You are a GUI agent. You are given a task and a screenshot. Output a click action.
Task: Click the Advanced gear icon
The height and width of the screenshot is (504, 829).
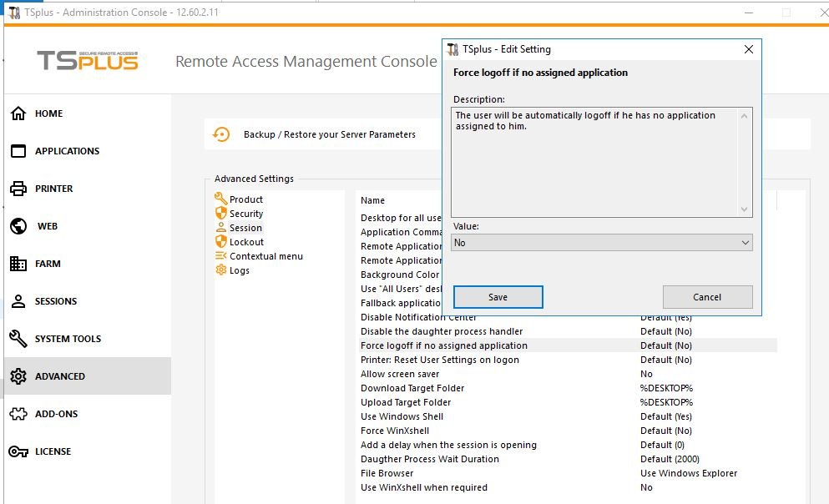(x=18, y=376)
